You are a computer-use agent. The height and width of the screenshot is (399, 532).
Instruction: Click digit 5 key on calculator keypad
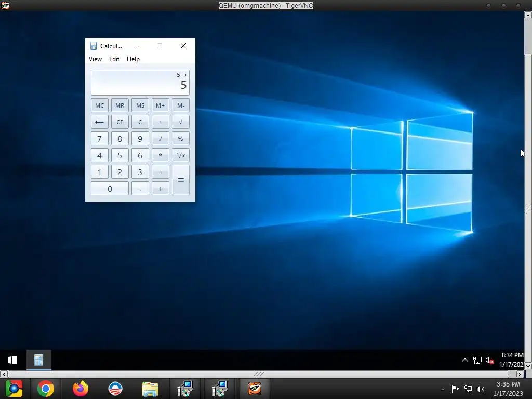pos(120,155)
